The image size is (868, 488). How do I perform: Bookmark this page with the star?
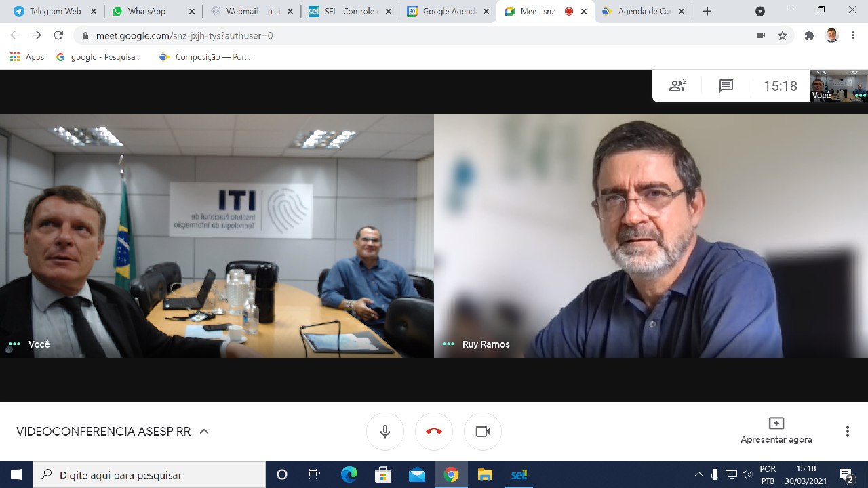(783, 35)
